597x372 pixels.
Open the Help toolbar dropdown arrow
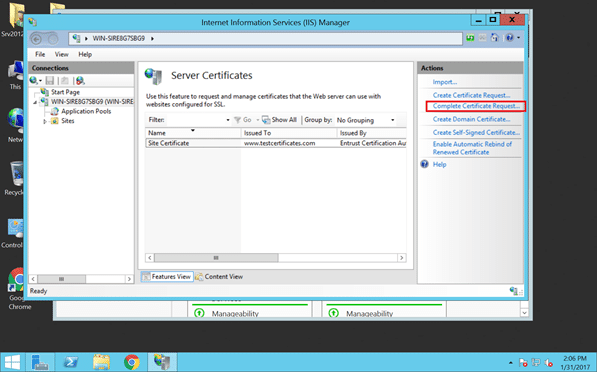click(x=518, y=38)
